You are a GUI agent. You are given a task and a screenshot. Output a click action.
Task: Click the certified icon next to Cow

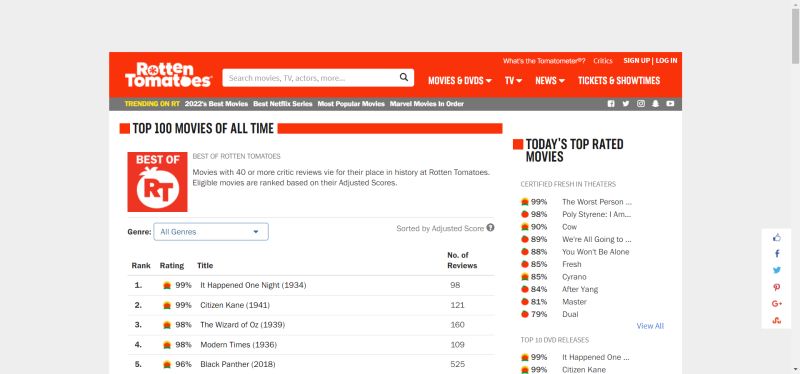pyautogui.click(x=524, y=227)
